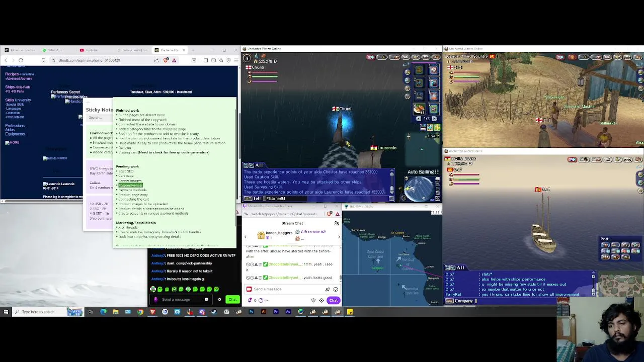
Task: Toggle the browser sidebar panel icon
Action: (x=205, y=60)
